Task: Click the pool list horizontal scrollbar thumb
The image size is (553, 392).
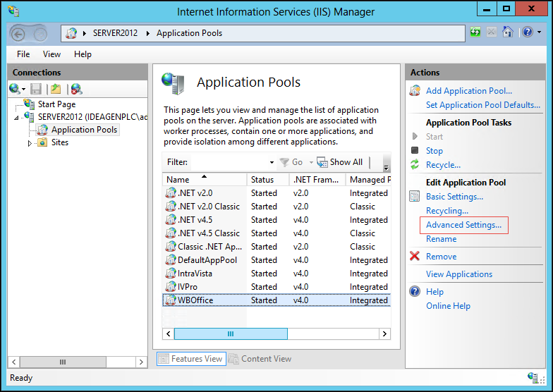Action: tap(231, 334)
